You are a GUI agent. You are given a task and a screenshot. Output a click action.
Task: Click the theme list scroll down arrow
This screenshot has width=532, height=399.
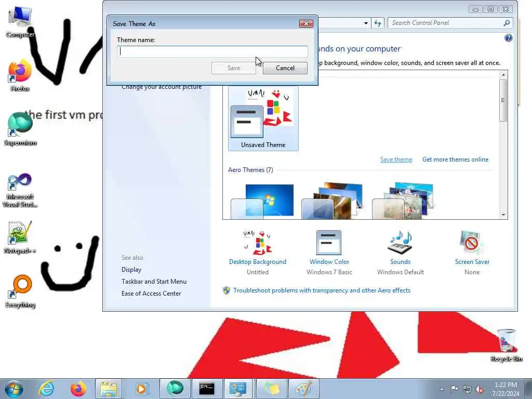click(x=503, y=215)
